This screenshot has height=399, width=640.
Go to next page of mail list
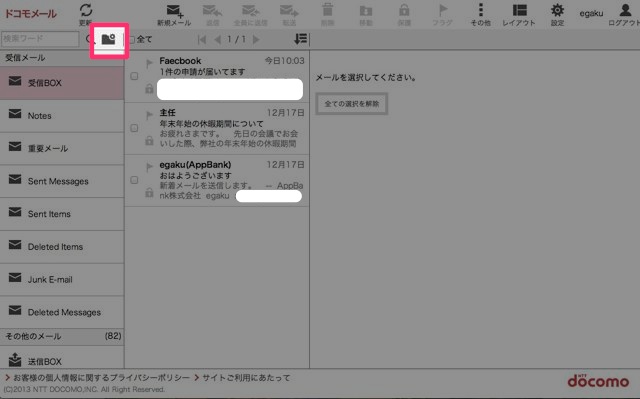coord(256,39)
